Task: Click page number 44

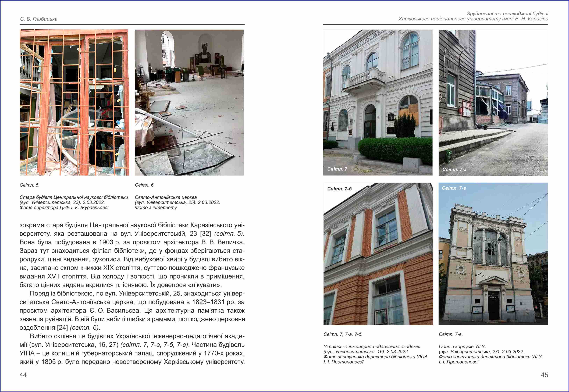Action: pos(23,375)
